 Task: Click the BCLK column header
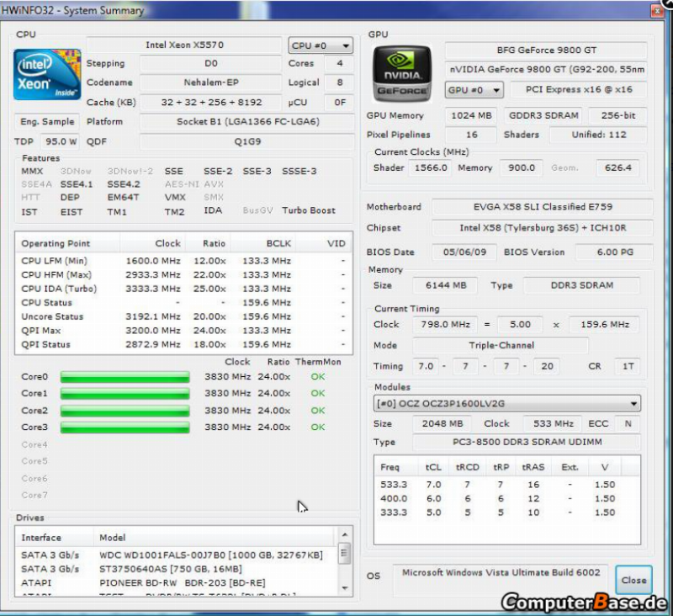263,243
